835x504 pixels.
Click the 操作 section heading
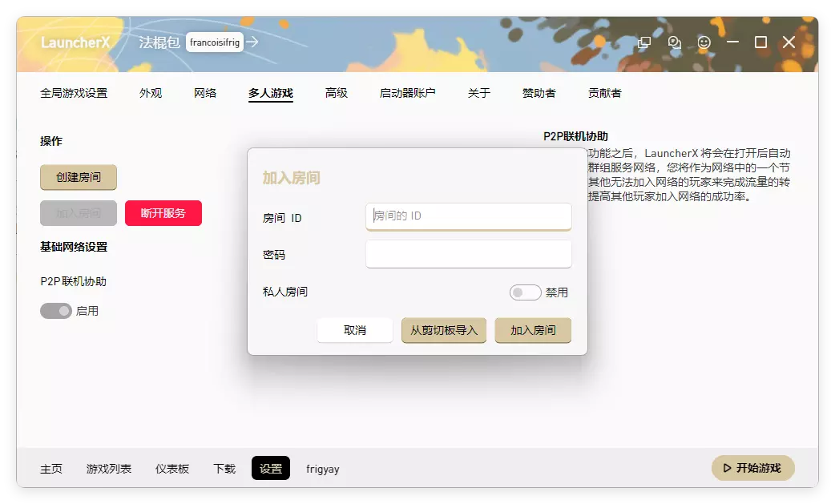point(51,141)
